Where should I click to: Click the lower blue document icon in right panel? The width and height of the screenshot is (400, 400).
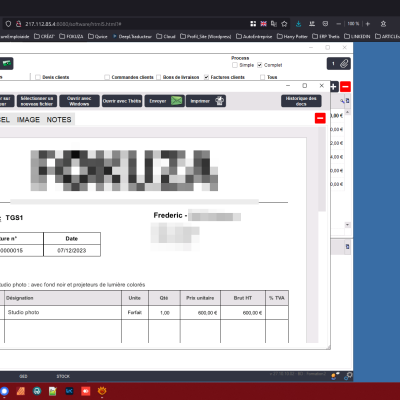pyautogui.click(x=347, y=247)
